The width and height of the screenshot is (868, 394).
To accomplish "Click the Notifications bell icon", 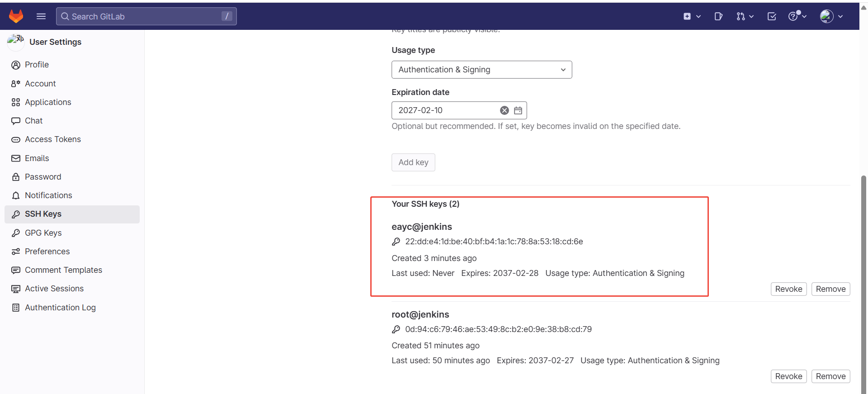I will [x=16, y=195].
